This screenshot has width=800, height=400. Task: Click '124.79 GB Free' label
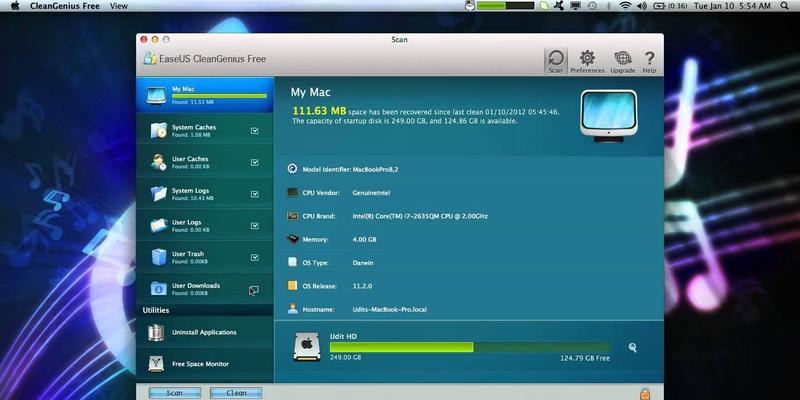click(x=585, y=358)
